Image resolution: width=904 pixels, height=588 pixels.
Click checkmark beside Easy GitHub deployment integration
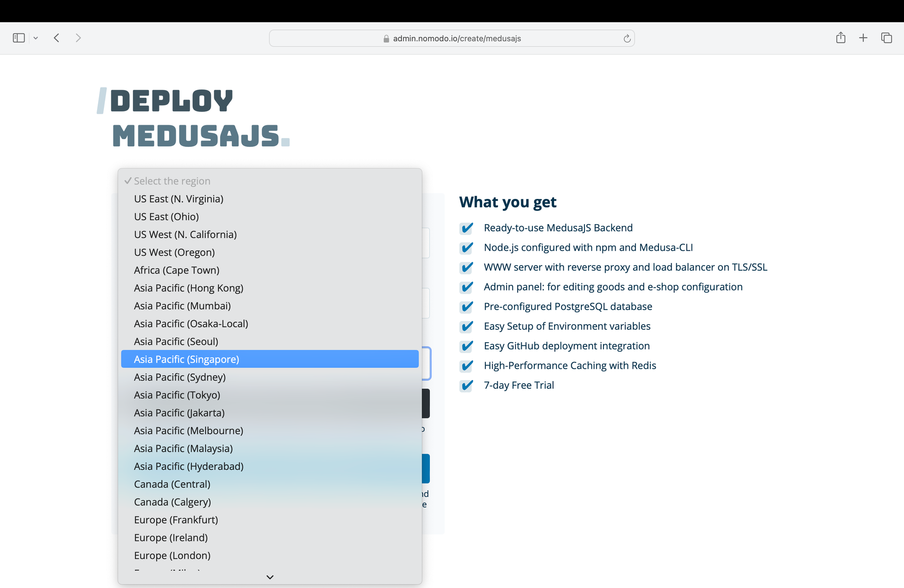tap(466, 346)
